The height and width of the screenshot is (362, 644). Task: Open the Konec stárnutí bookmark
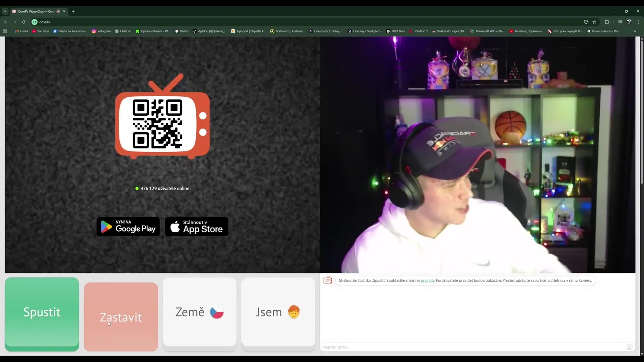[x=603, y=31]
